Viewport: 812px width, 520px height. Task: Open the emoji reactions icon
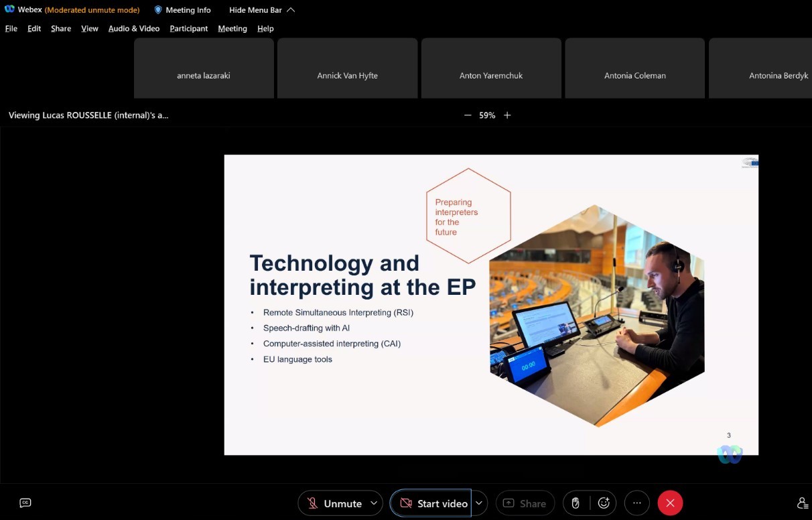[x=604, y=503]
